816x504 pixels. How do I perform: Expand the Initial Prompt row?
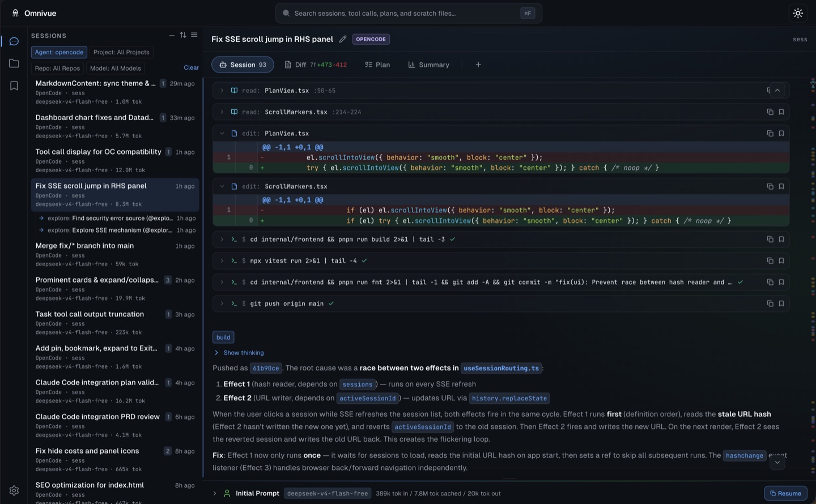click(x=215, y=494)
